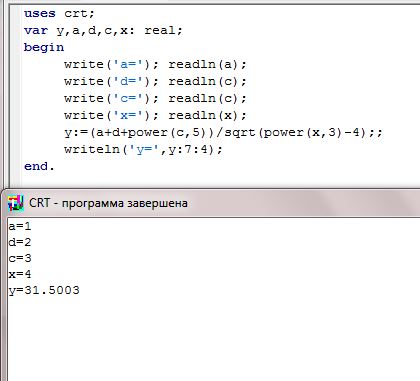Click the 'c=3' output line
Screen dimensions: 420x381
[20, 258]
